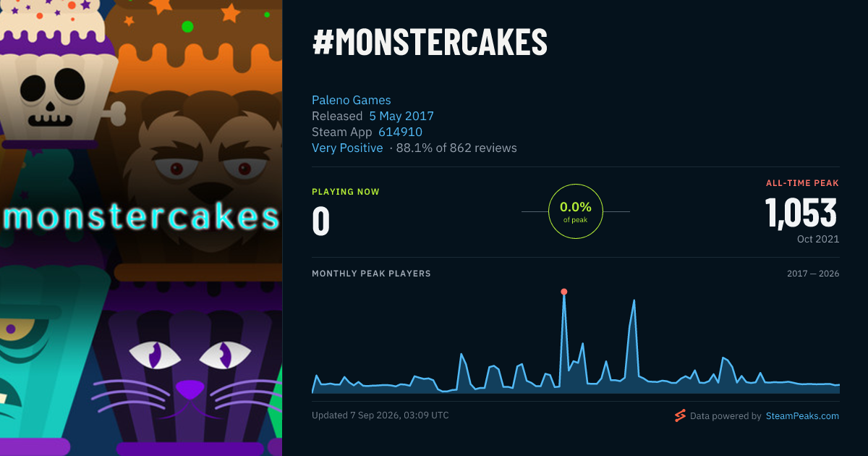Open the Paleno Games developer link
The height and width of the screenshot is (456, 868).
352,100
